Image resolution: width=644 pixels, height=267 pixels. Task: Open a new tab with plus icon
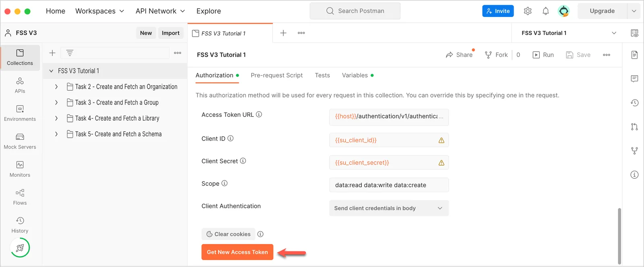click(283, 33)
